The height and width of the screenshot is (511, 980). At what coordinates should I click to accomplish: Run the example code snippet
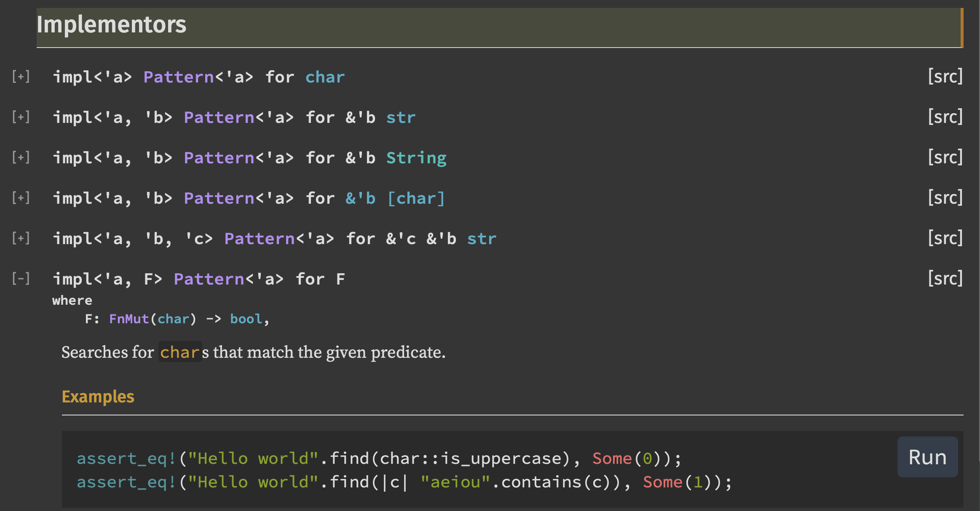tap(927, 457)
